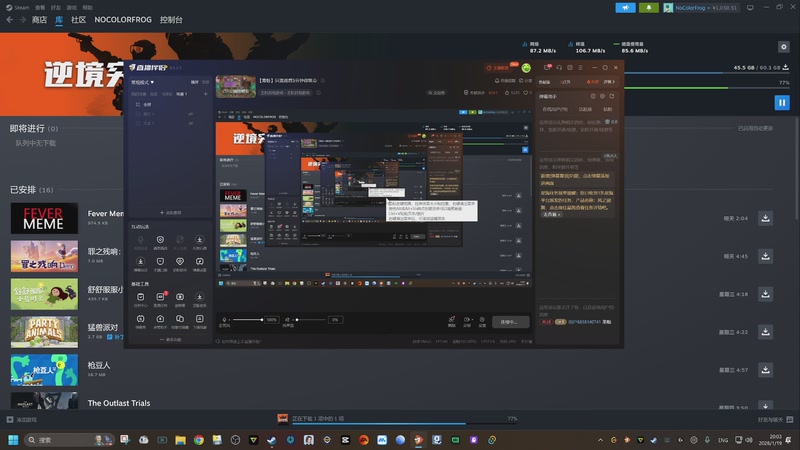Adjust speaker volume slider at 0%

point(311,320)
